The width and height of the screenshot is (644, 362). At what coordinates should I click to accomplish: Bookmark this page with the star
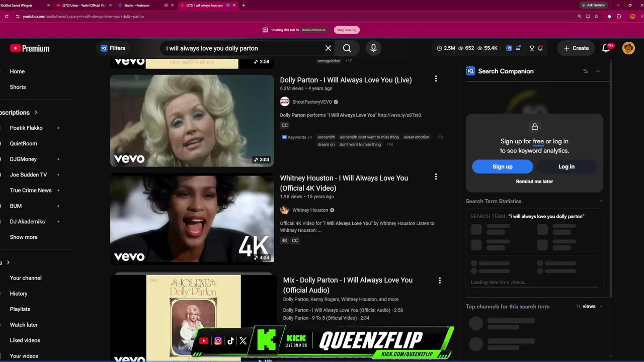596,17
